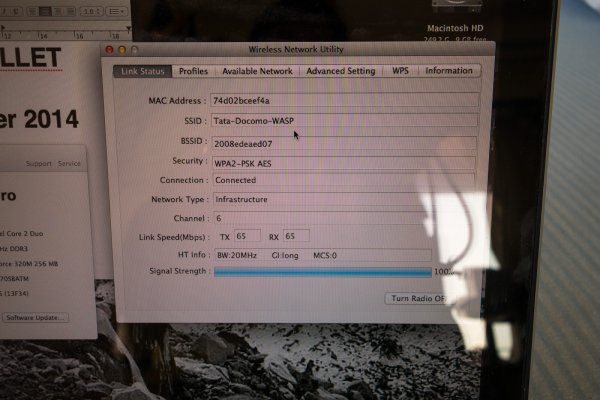Click the left indent marker on ruler
The height and width of the screenshot is (400, 600).
pyautogui.click(x=3, y=29)
